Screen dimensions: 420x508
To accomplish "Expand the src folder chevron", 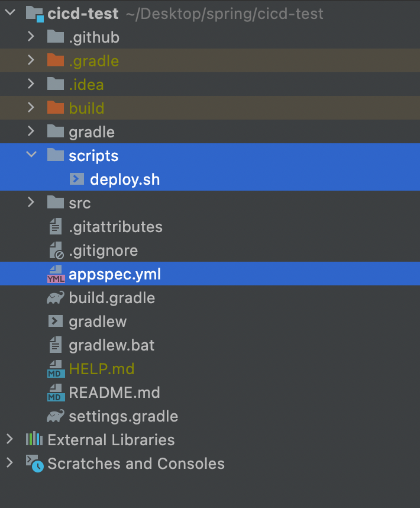I will click(31, 202).
